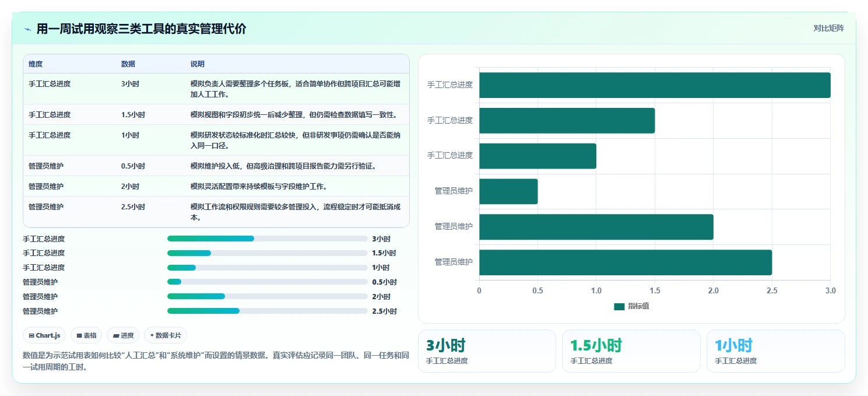Click the progress bar labeled 2小时
This screenshot has height=396, width=868.
pos(268,296)
